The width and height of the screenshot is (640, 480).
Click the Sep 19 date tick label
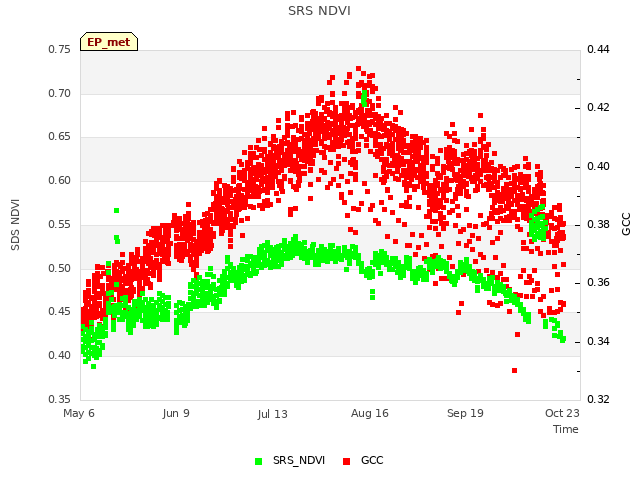click(465, 413)
